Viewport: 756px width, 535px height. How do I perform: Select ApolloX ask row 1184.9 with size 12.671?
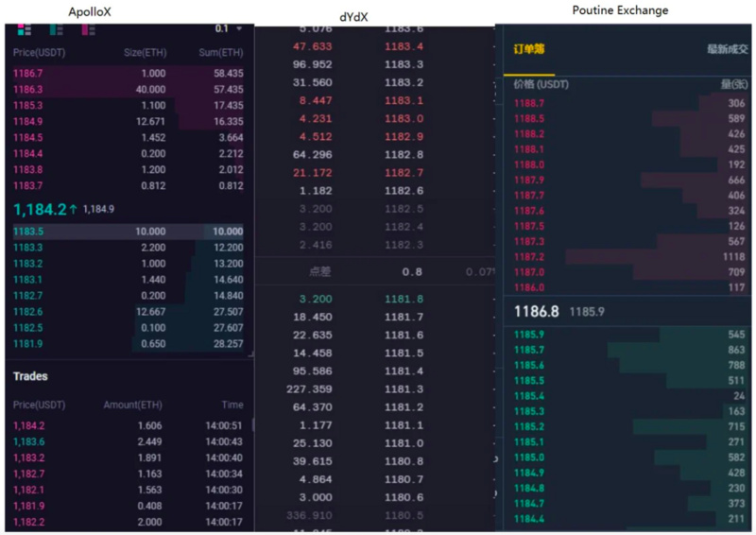click(129, 122)
